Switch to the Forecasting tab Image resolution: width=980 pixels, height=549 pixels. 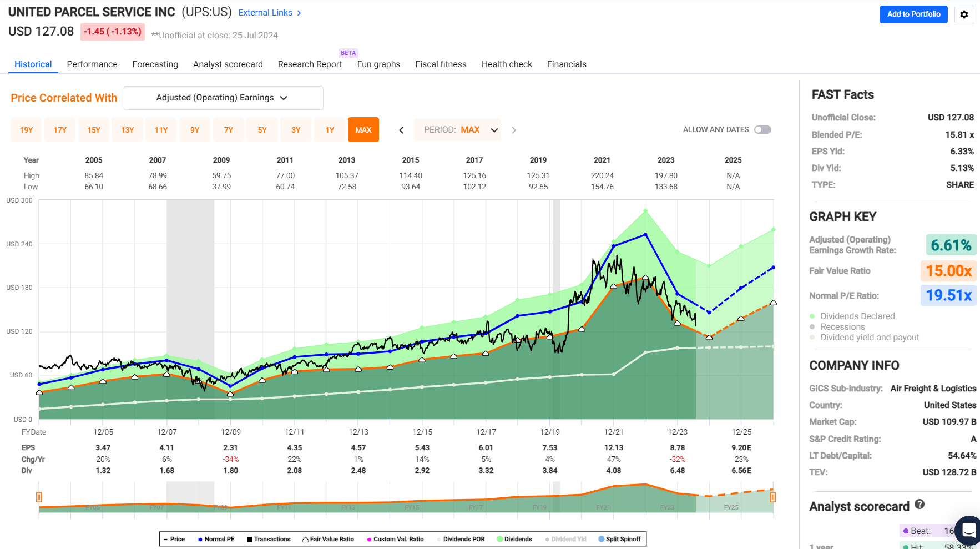click(155, 64)
